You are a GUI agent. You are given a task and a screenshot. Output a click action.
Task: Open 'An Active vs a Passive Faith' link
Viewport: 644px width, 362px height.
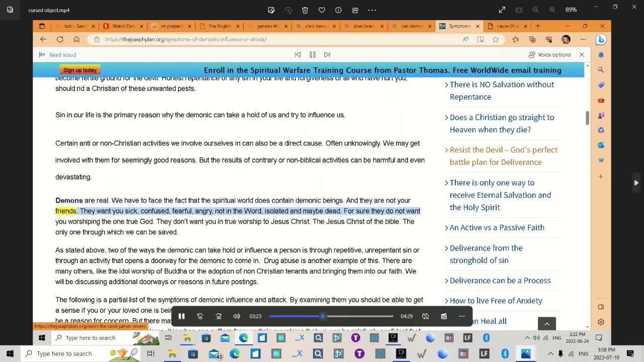coord(497,227)
